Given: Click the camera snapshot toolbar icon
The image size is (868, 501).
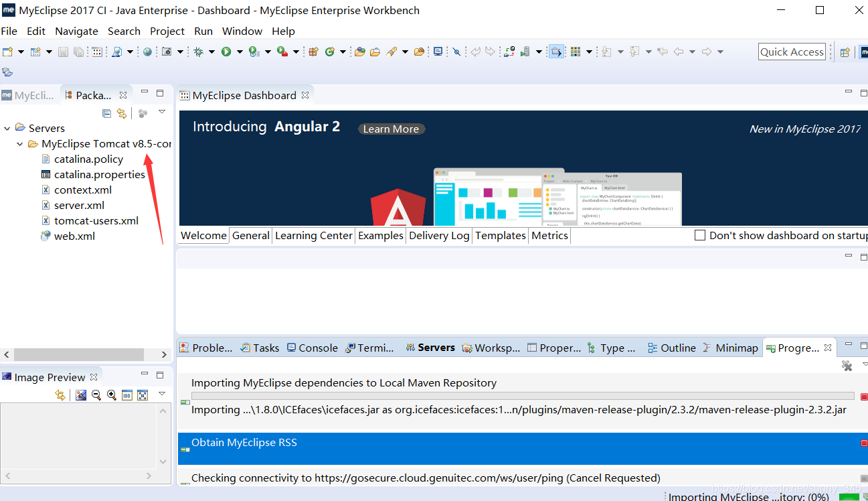Looking at the screenshot, I should click(x=167, y=52).
